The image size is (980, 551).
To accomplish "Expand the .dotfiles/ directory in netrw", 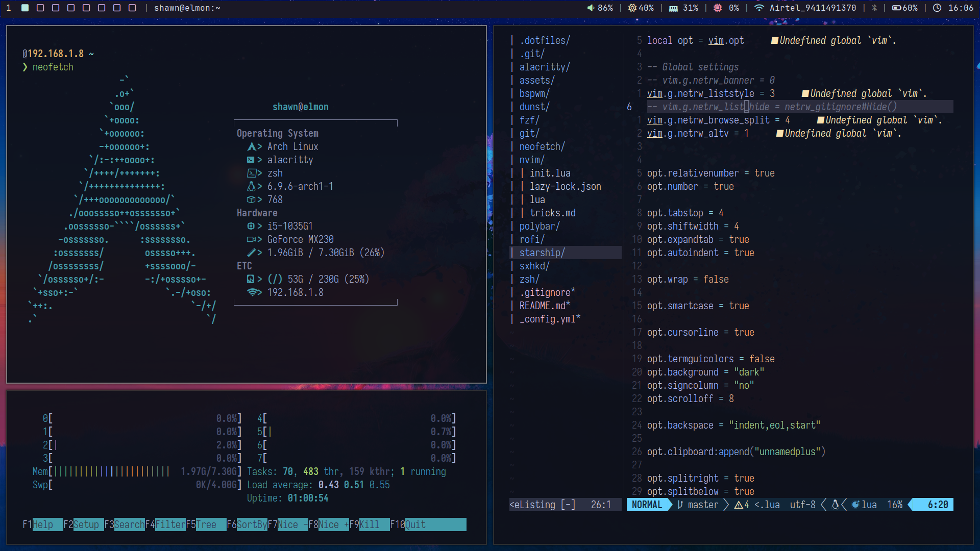I will (x=545, y=40).
